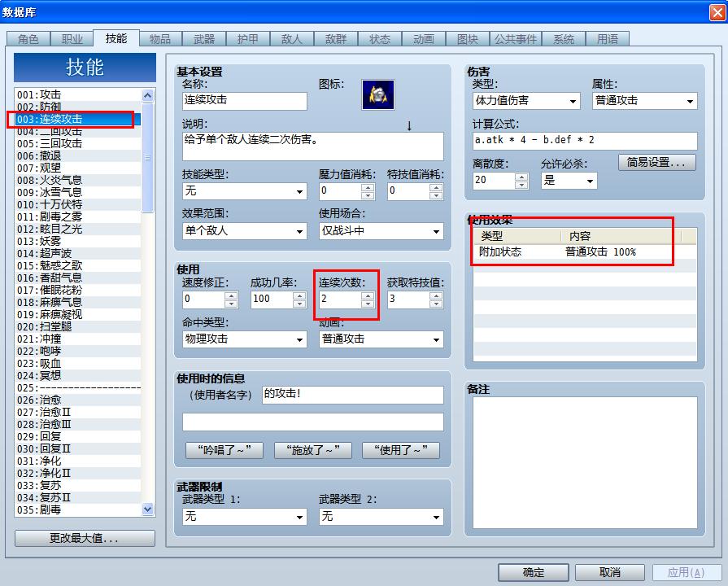Select skill 001:攻击 in the list
This screenshot has width=728, height=586.
coord(78,94)
